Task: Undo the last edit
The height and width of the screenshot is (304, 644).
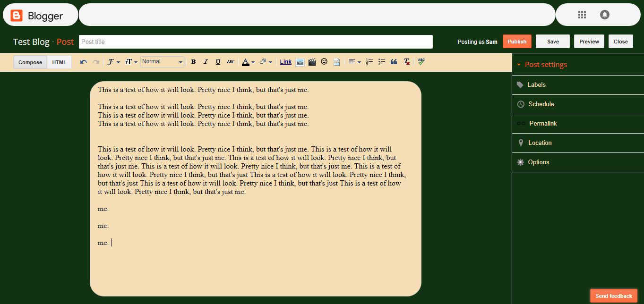Action: click(83, 62)
